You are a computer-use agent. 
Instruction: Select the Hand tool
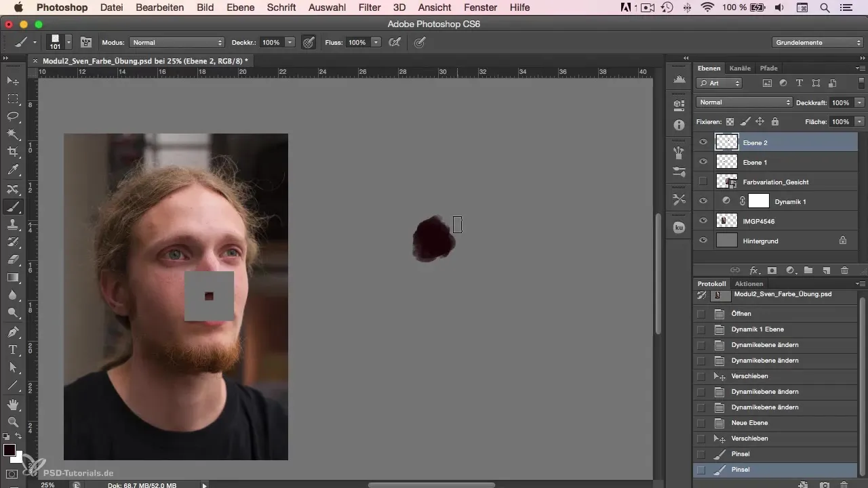coord(13,405)
